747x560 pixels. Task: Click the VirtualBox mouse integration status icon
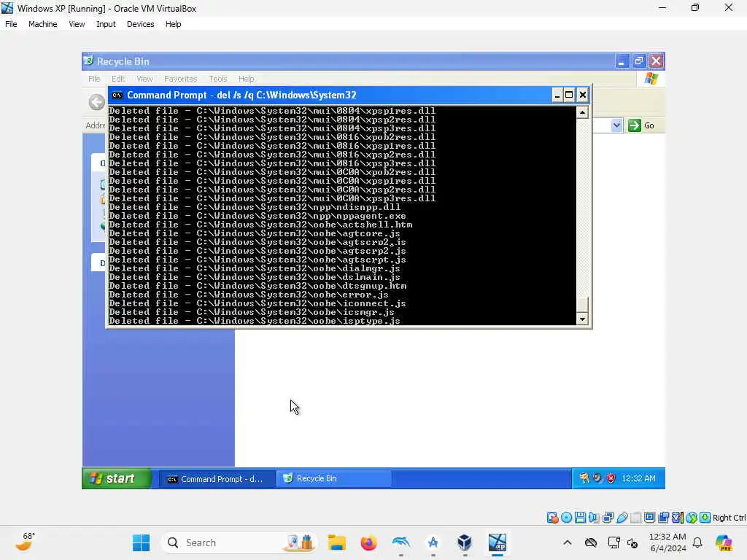(x=692, y=518)
